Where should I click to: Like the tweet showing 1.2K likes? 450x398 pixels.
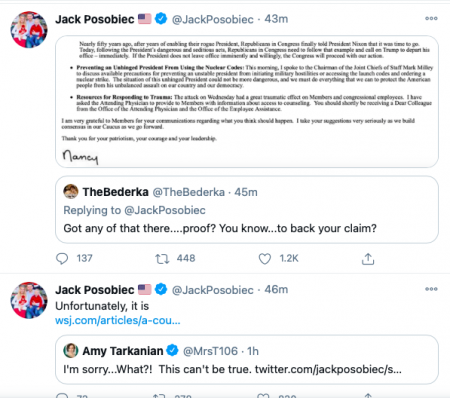265,259
